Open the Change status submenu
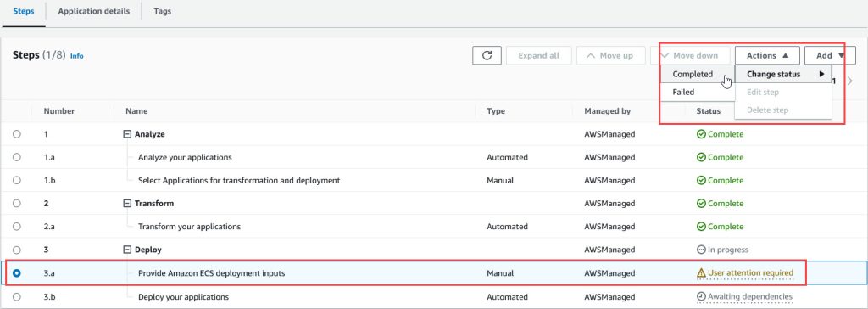The image size is (868, 309). [x=783, y=75]
